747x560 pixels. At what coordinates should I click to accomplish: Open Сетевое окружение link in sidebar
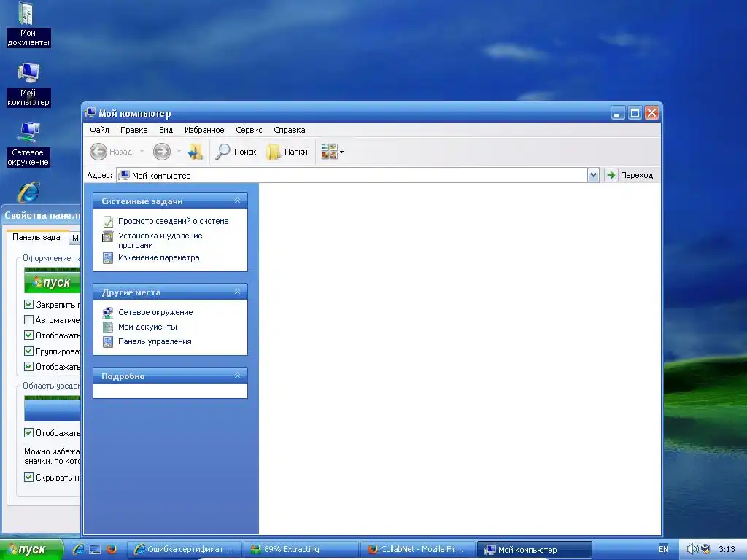[x=155, y=312]
